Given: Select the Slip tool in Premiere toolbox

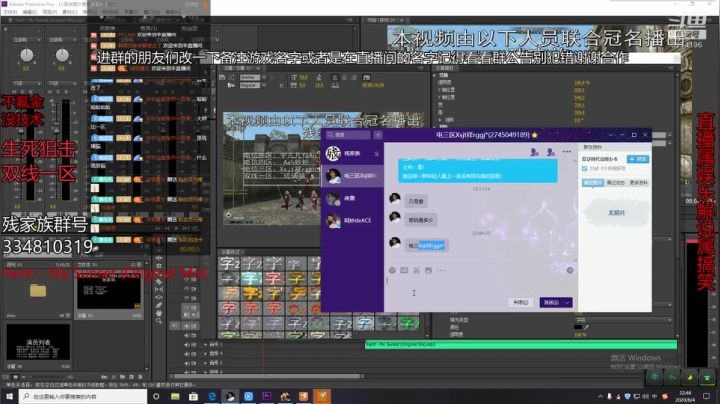Looking at the screenshot, I should 159,289.
